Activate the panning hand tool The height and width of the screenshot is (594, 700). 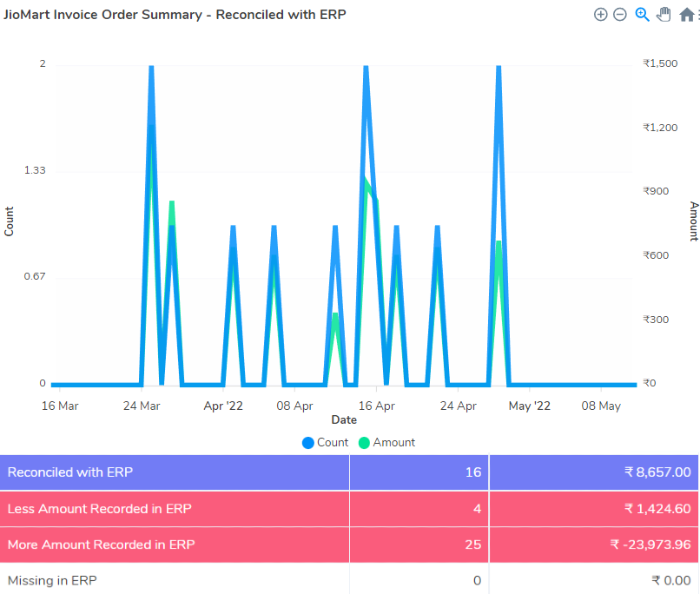pos(664,15)
